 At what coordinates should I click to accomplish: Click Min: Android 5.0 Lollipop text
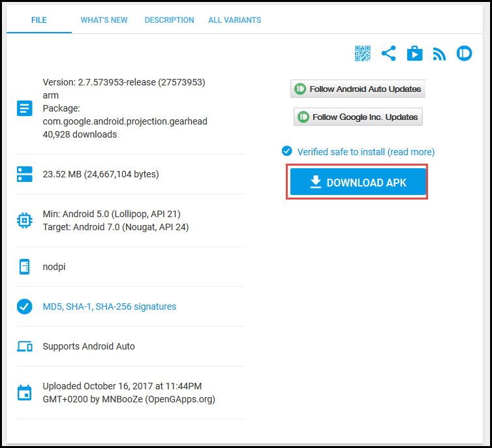[x=112, y=214]
